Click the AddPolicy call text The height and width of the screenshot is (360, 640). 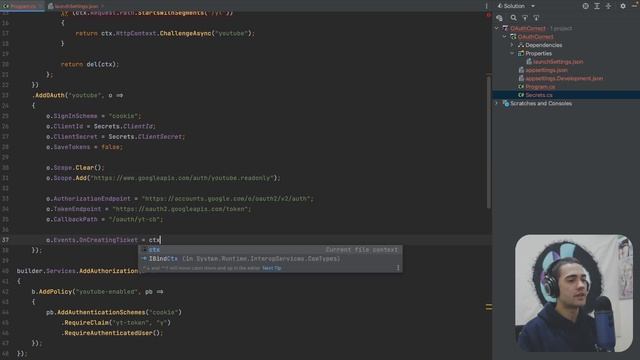pyautogui.click(x=55, y=292)
